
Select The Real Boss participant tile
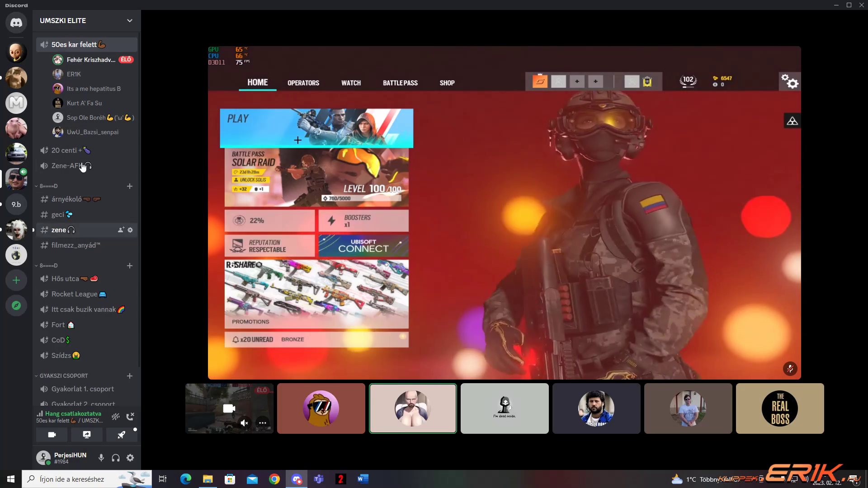point(780,408)
